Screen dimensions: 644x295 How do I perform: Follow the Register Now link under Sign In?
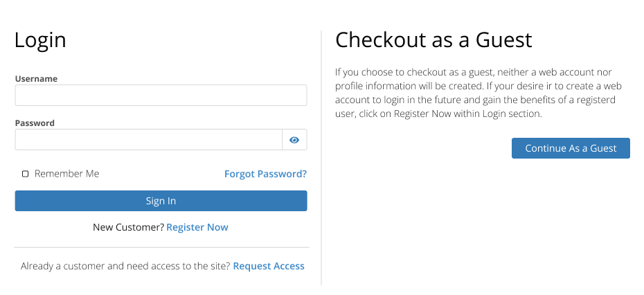point(197,227)
